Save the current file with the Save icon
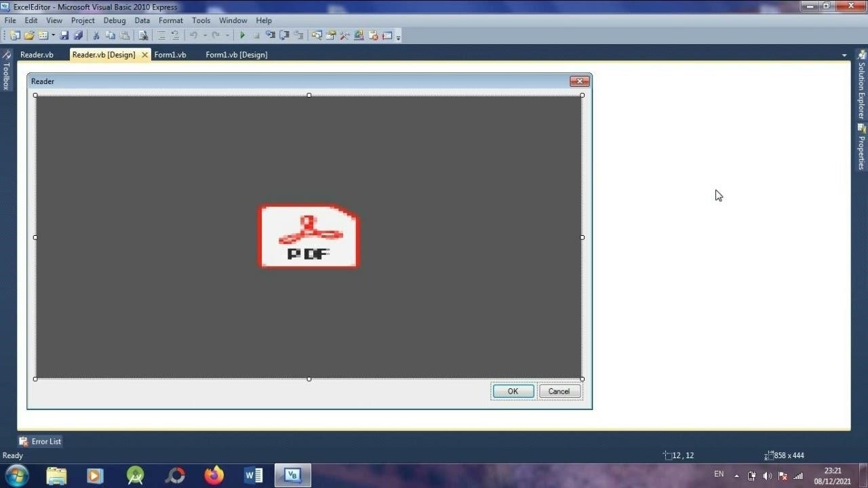 point(64,35)
